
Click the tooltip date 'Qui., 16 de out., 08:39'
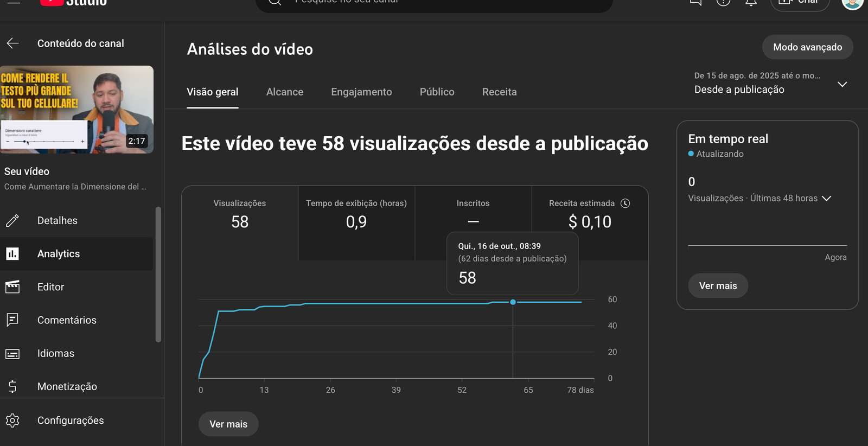click(500, 246)
